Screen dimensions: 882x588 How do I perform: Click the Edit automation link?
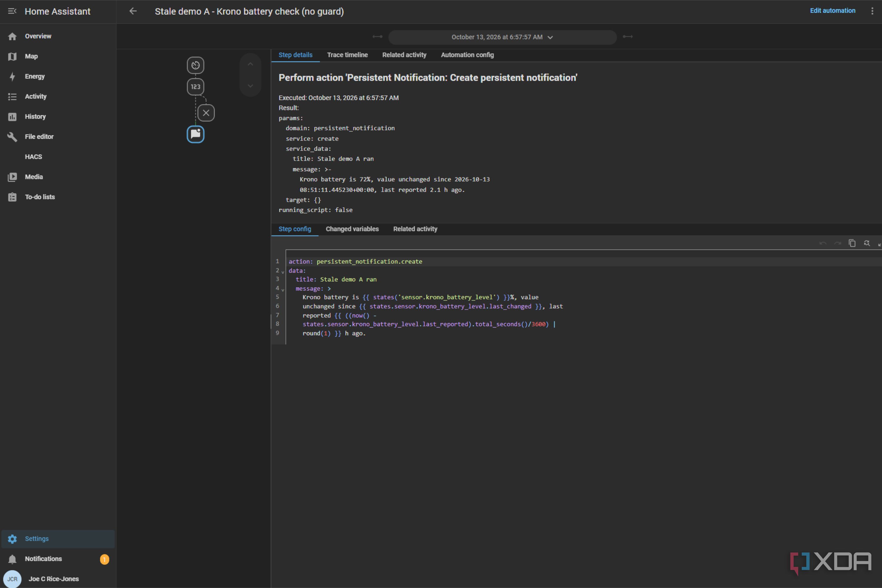click(x=833, y=11)
